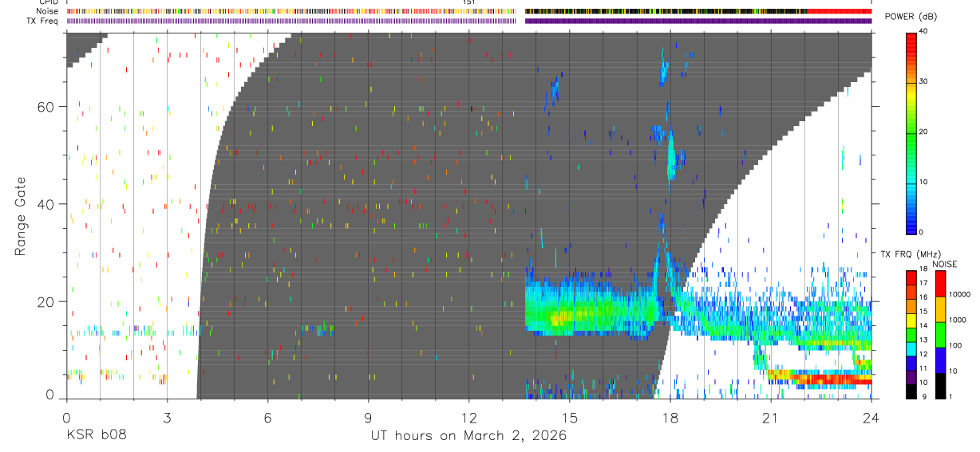Click the x-axis '6' hour tick label
The width and height of the screenshot is (980, 452).
[267, 417]
